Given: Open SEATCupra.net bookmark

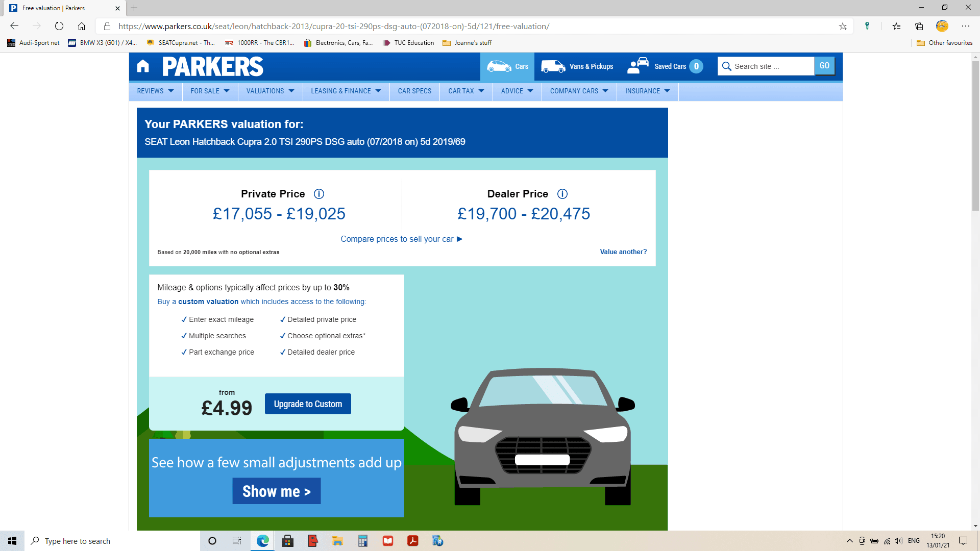Looking at the screenshot, I should (x=181, y=43).
